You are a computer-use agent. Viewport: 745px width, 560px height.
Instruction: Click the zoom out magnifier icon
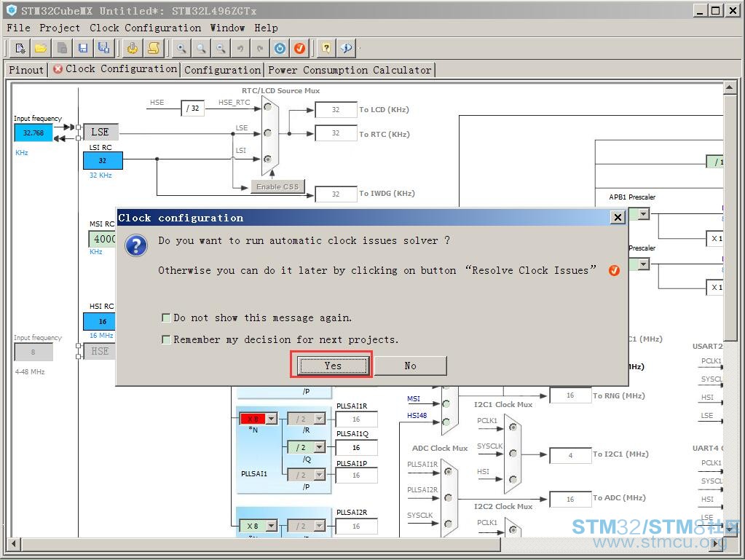coord(221,48)
